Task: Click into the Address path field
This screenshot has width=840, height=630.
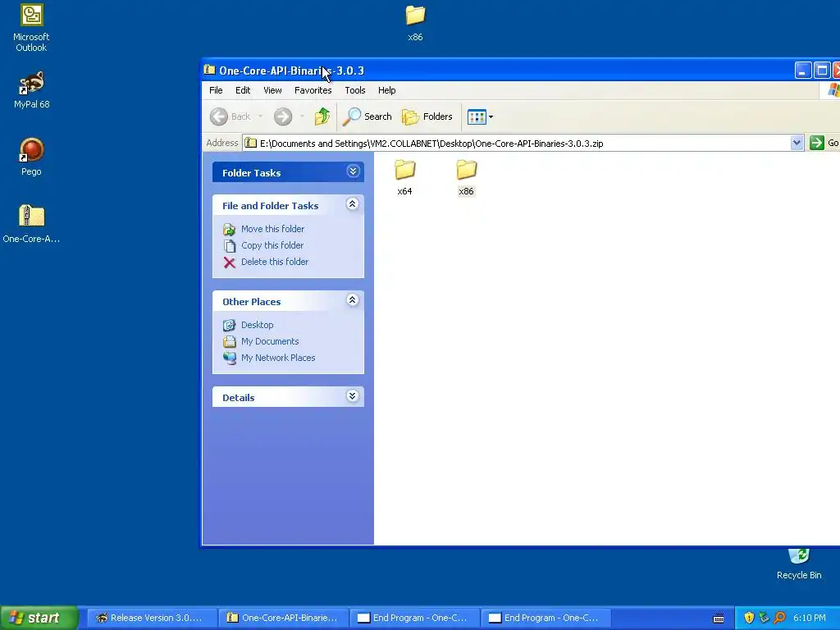Action: [517, 143]
